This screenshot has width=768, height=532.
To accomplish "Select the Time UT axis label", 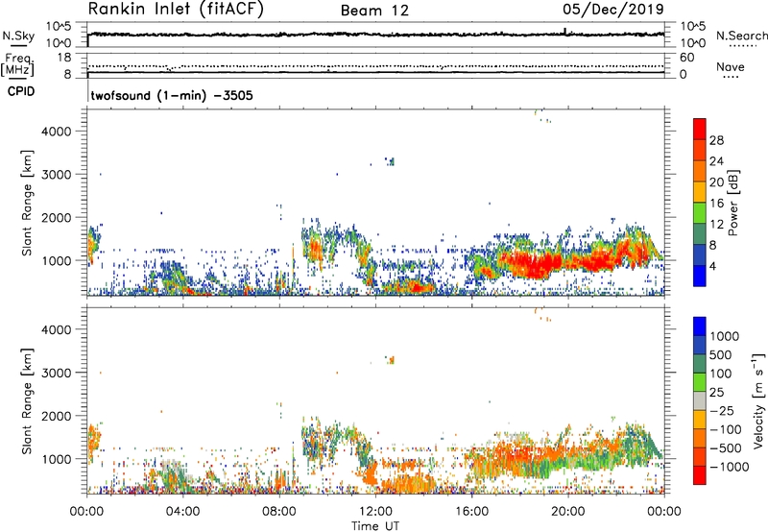I will 375,526.
